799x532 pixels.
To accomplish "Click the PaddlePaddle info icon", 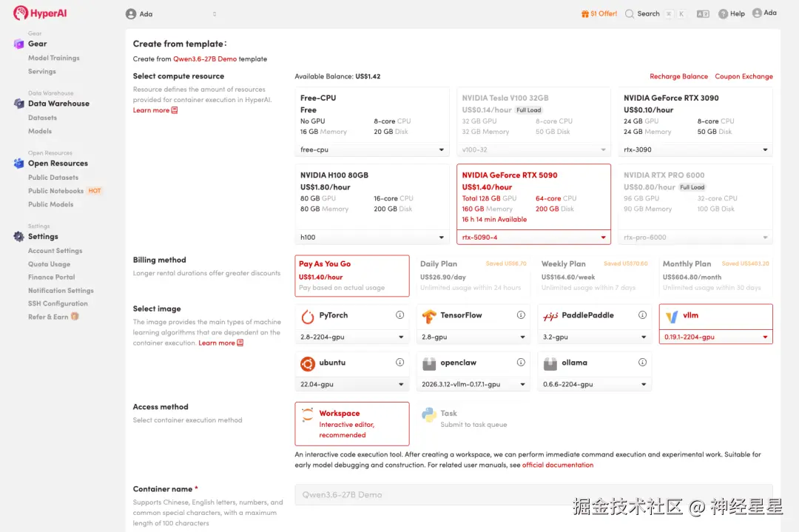I will [x=643, y=315].
